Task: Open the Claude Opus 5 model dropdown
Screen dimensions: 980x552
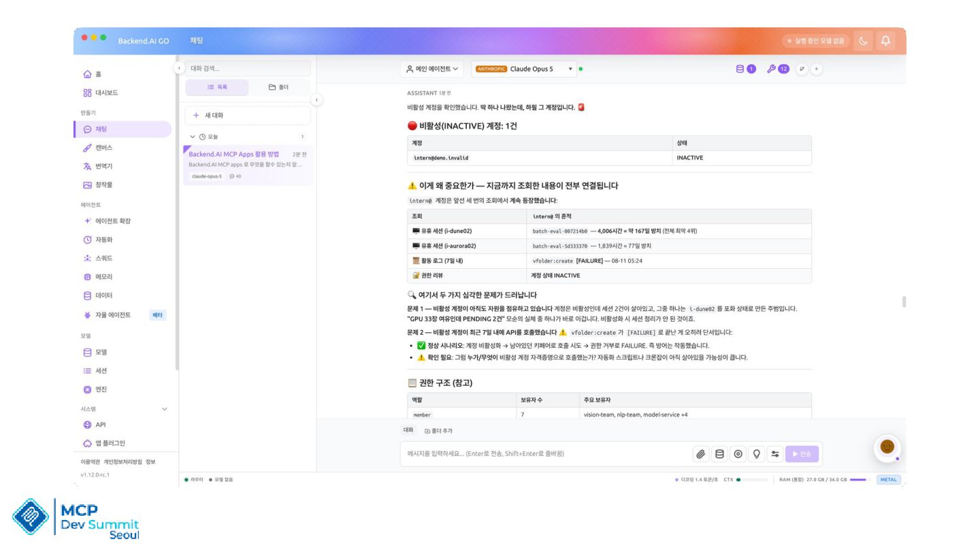Action: pos(523,69)
